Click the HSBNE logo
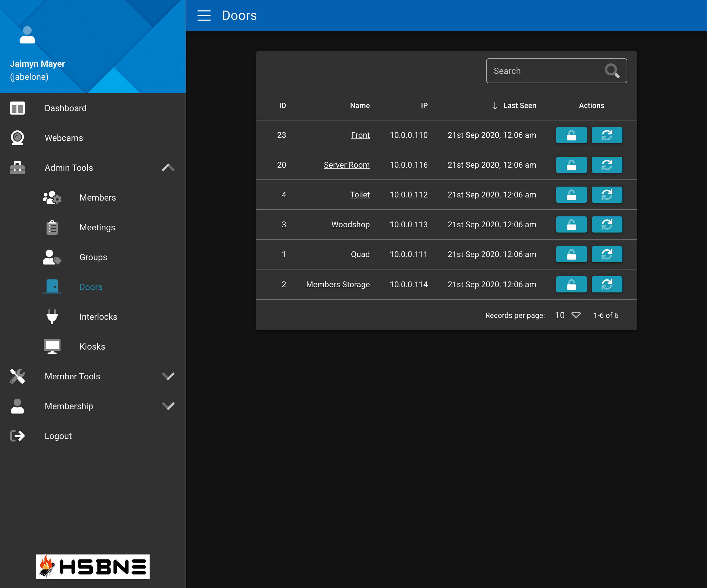This screenshot has width=707, height=588. (92, 567)
